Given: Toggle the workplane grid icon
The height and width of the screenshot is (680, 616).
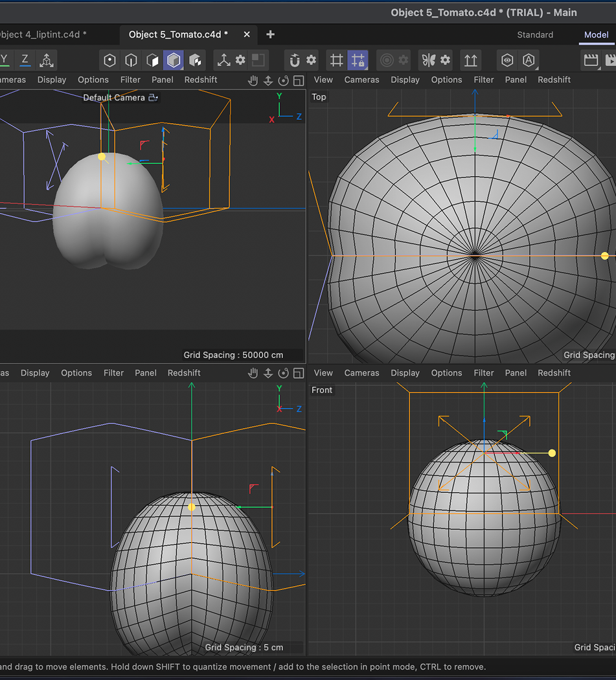Looking at the screenshot, I should pyautogui.click(x=336, y=60).
